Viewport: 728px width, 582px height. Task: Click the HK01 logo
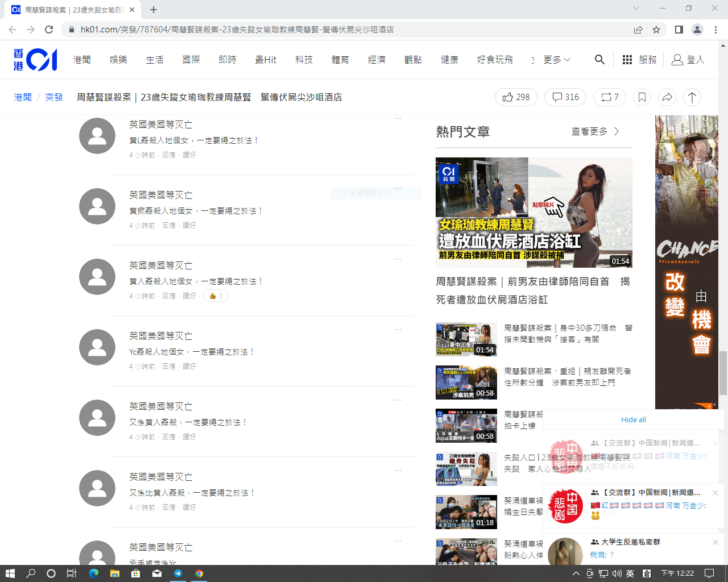[x=35, y=60]
